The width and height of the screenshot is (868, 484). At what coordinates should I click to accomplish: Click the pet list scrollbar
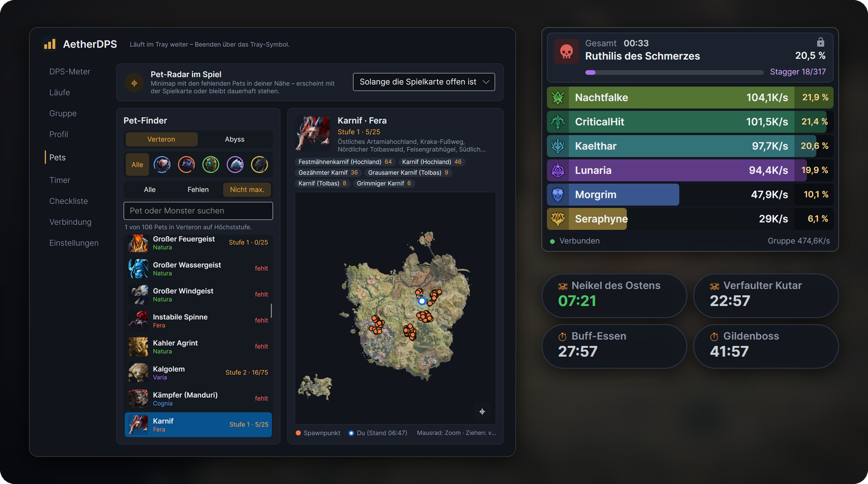[x=271, y=311]
